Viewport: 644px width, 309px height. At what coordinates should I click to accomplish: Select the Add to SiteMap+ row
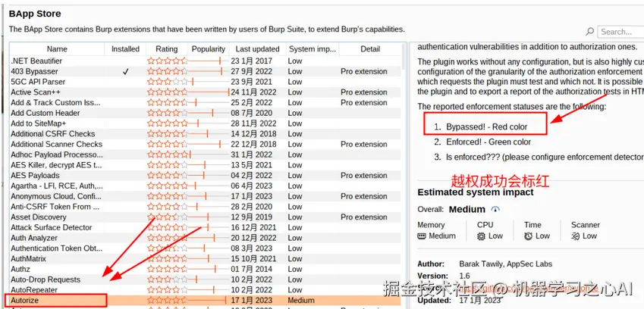coord(206,123)
